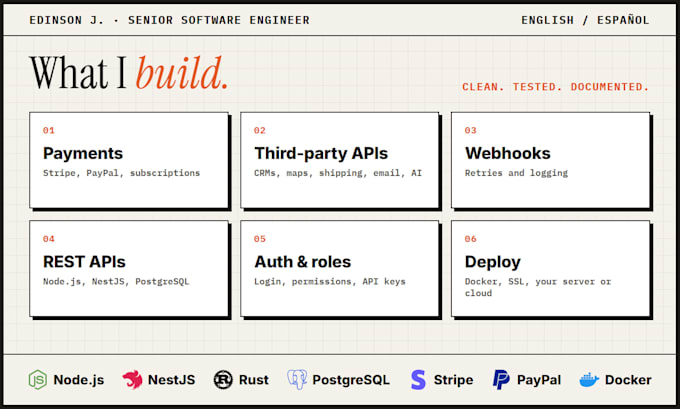Click the '03' number on Webhooks card
This screenshot has height=409, width=680.
point(471,130)
